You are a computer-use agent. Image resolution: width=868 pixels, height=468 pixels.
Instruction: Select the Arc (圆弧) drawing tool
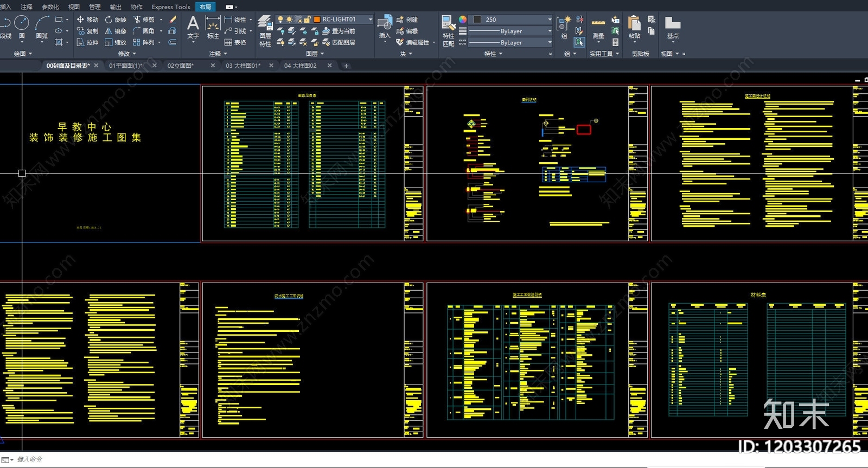coord(42,27)
